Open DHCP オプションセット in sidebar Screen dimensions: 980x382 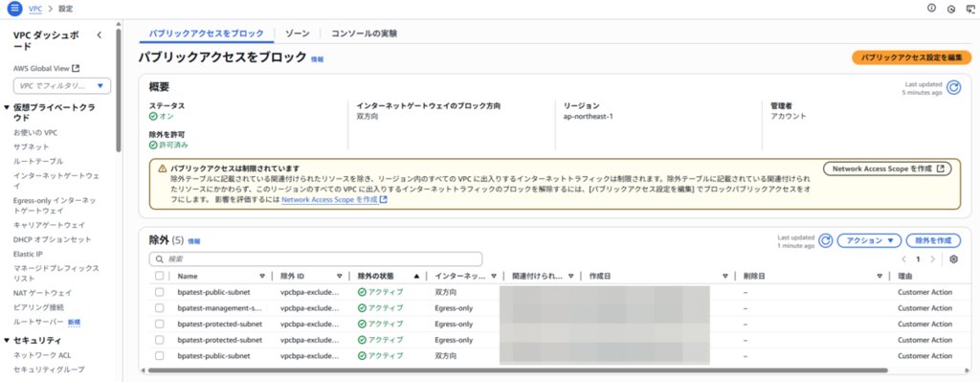coord(52,239)
